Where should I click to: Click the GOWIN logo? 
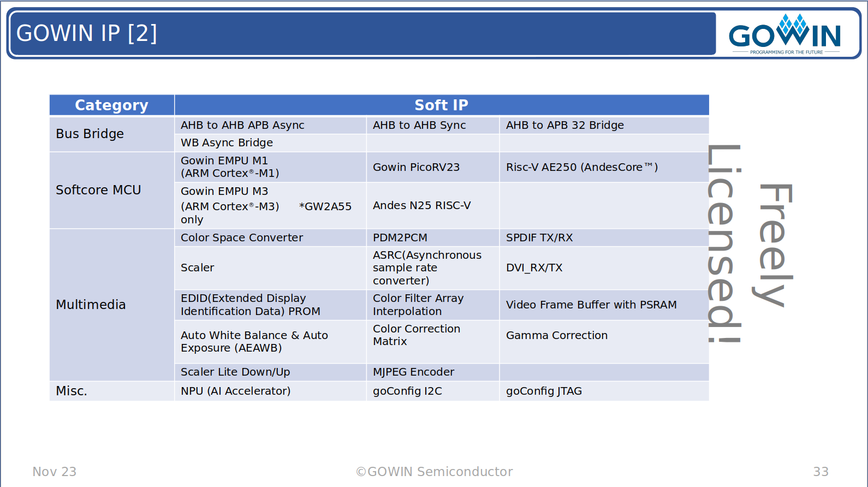point(784,34)
